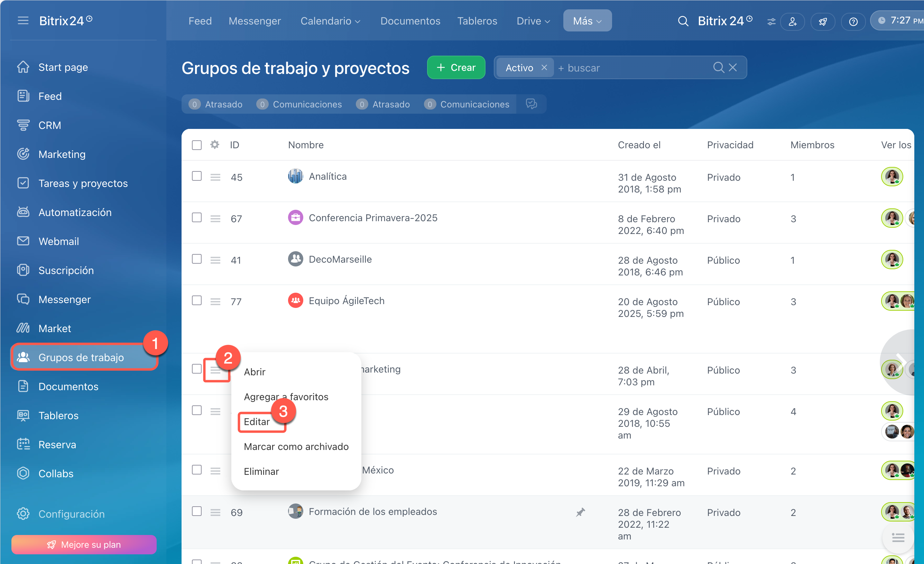924x564 pixels.
Task: Open the Drive dropdown in navigation
Action: coord(533,21)
